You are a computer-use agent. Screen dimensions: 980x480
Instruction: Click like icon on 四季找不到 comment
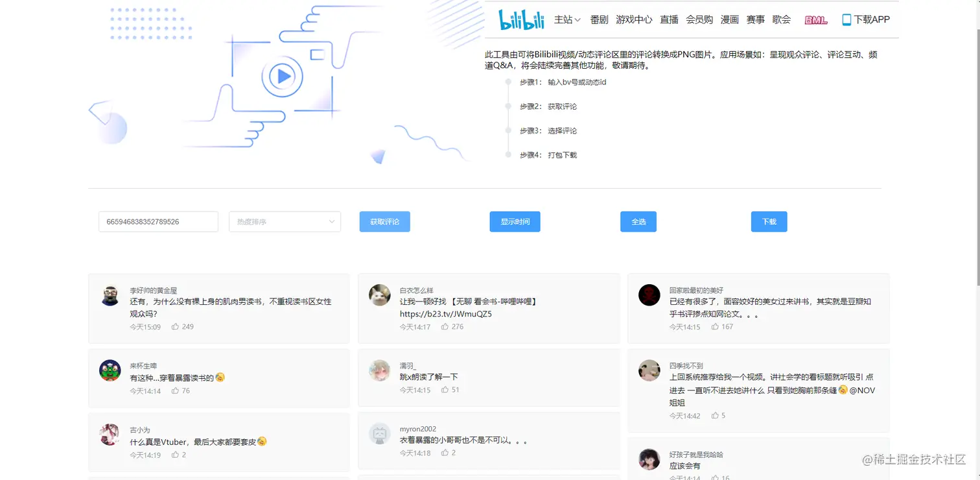[x=714, y=416]
